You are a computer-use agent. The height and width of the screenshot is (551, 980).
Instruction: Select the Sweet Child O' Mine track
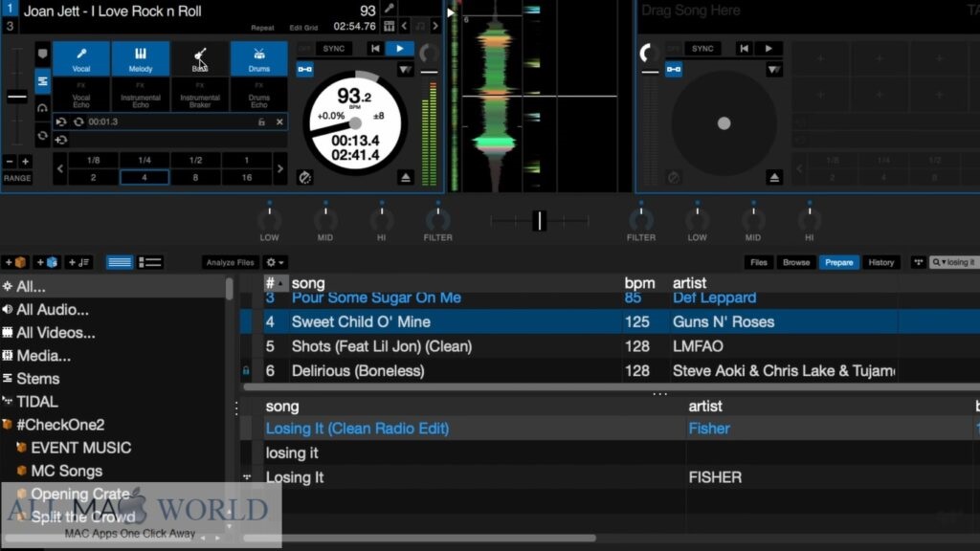pos(361,322)
